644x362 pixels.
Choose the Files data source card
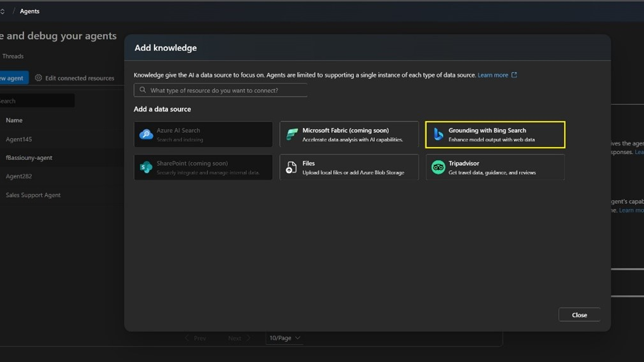[x=349, y=167]
